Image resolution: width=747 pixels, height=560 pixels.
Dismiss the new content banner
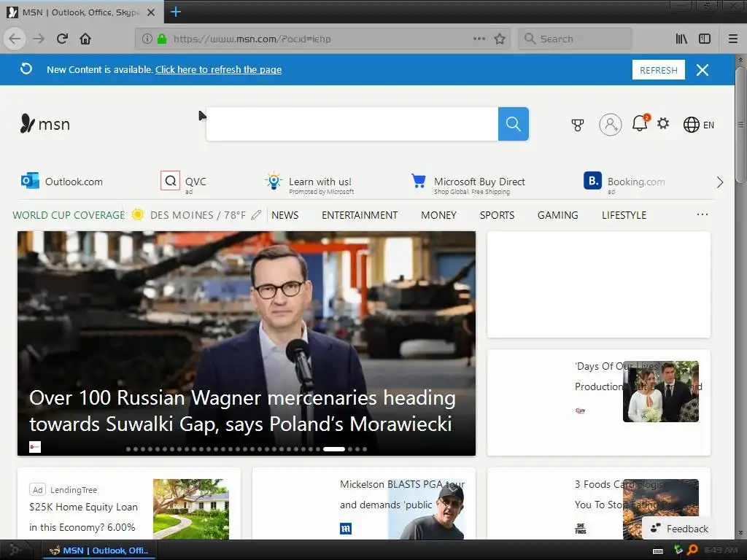click(x=703, y=70)
